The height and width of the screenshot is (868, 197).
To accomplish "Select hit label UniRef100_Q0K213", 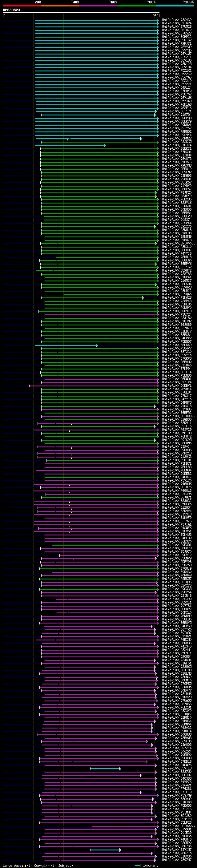I will coord(177,454).
